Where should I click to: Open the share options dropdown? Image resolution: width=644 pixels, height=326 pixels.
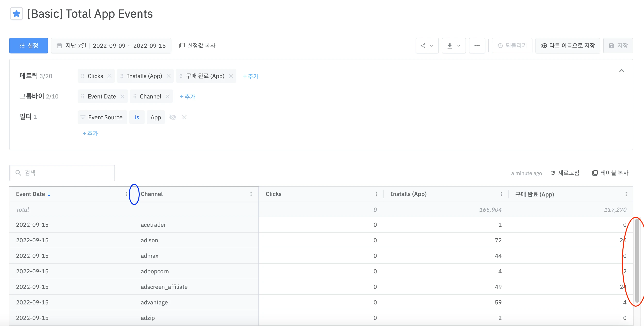[x=427, y=46]
